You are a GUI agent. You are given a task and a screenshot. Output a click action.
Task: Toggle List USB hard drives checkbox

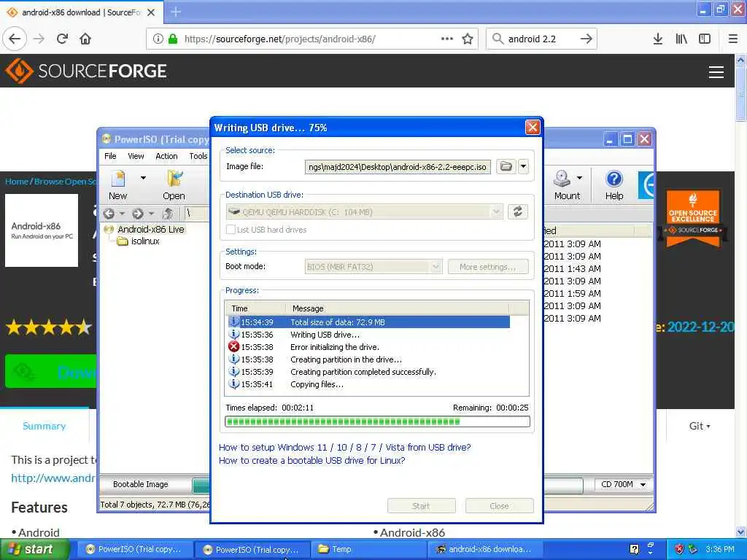(x=231, y=230)
